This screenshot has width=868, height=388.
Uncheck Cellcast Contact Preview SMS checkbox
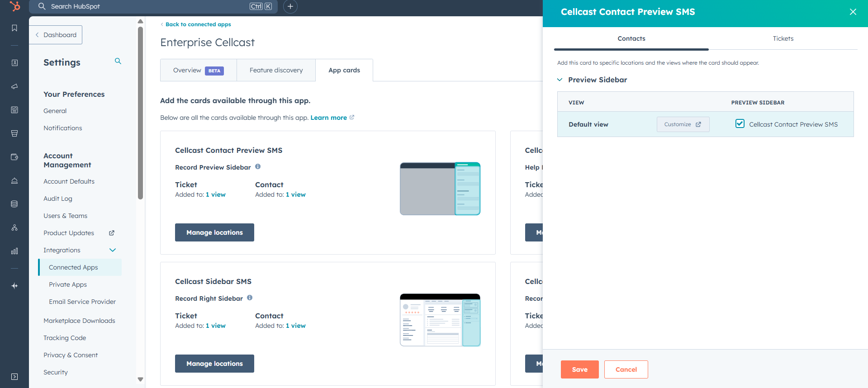point(740,123)
